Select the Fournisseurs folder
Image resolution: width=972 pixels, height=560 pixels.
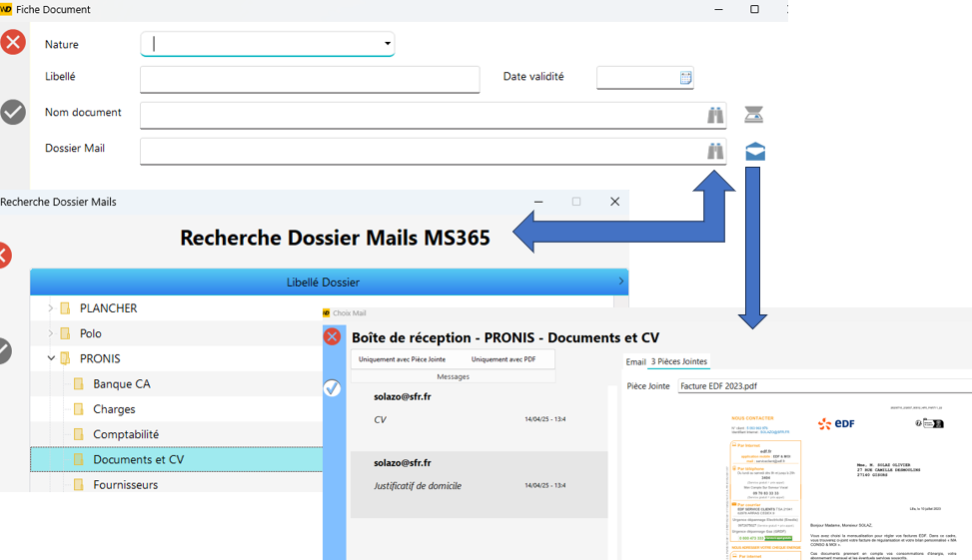click(177, 484)
